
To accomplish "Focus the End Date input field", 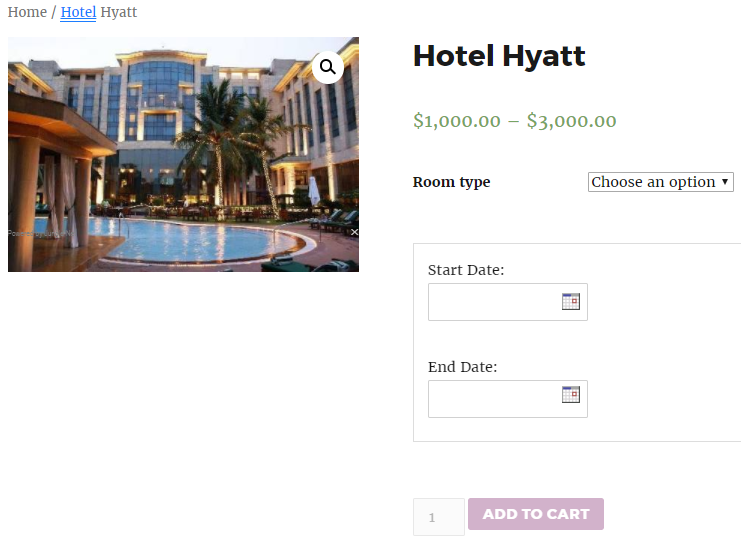I will (508, 399).
